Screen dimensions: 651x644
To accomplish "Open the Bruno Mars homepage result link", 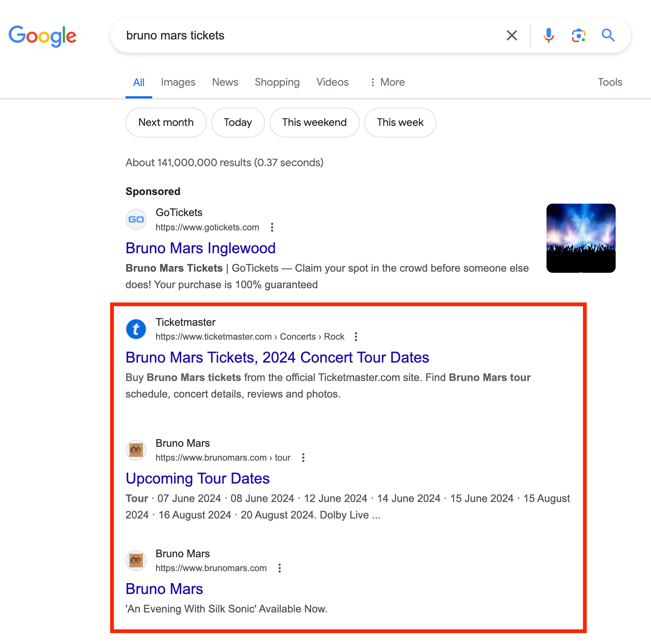I will tap(164, 589).
